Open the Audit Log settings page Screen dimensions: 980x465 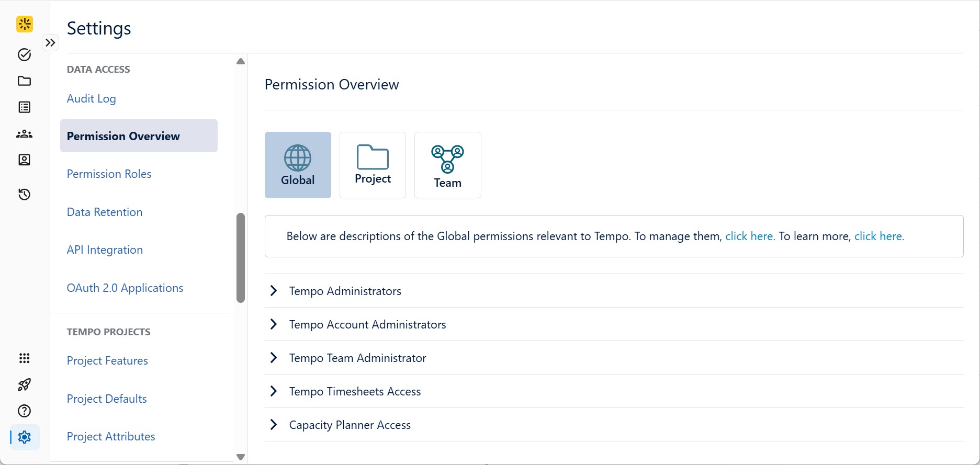tap(91, 98)
